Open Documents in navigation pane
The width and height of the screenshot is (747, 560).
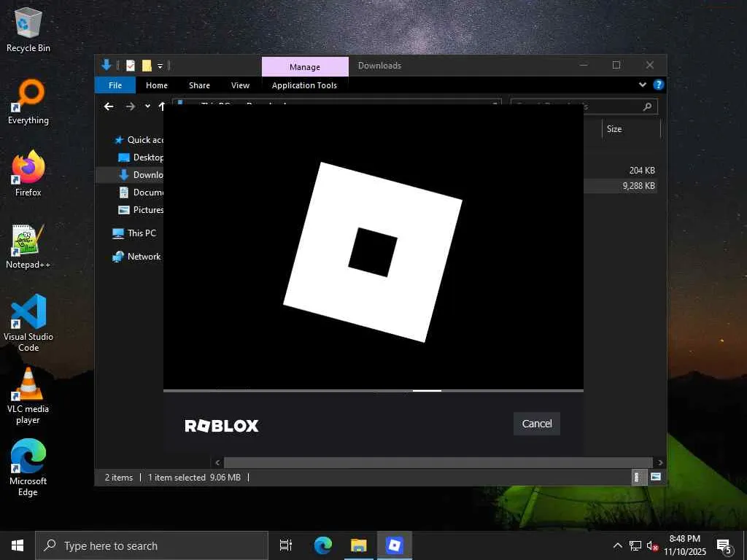click(141, 192)
